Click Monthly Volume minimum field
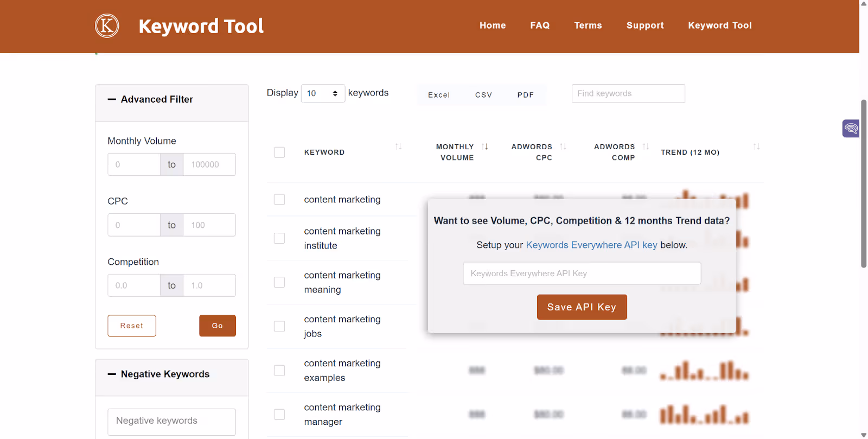Viewport: 868px width, 439px height. pos(134,164)
